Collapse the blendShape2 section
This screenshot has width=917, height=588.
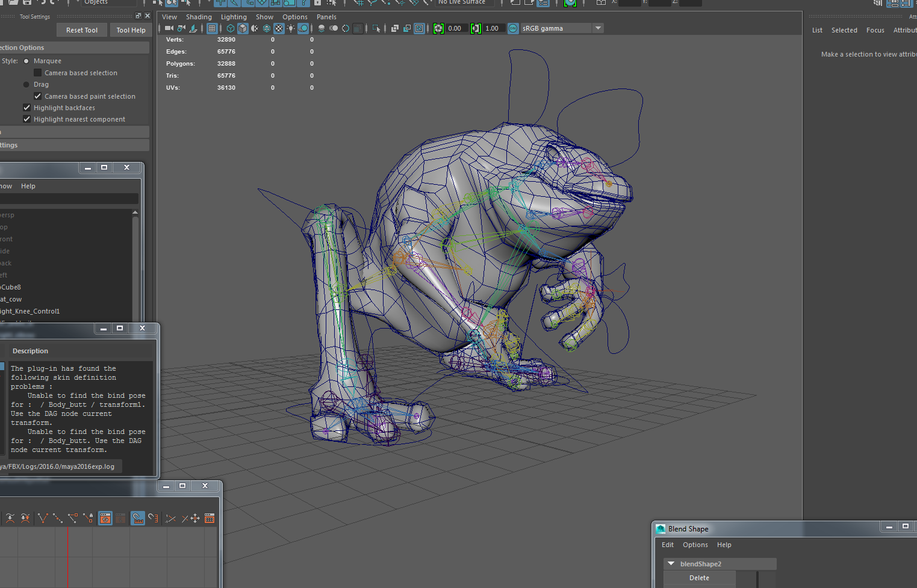point(671,564)
